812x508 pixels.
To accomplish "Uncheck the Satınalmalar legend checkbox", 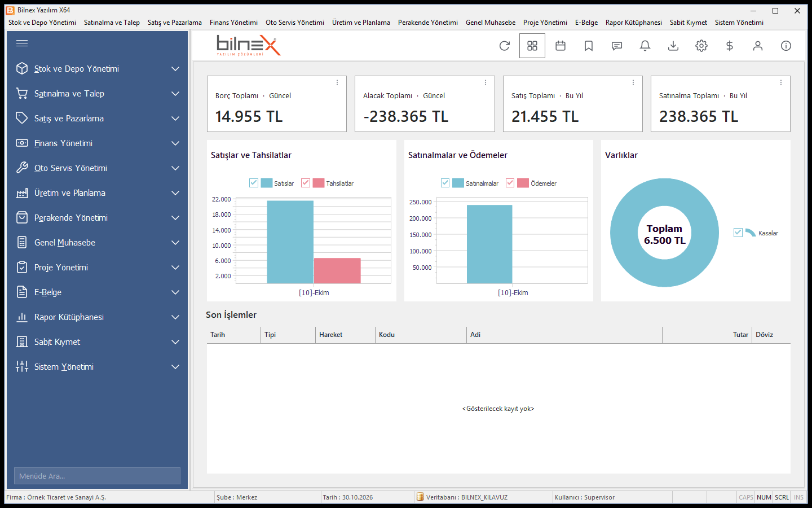I will (445, 183).
